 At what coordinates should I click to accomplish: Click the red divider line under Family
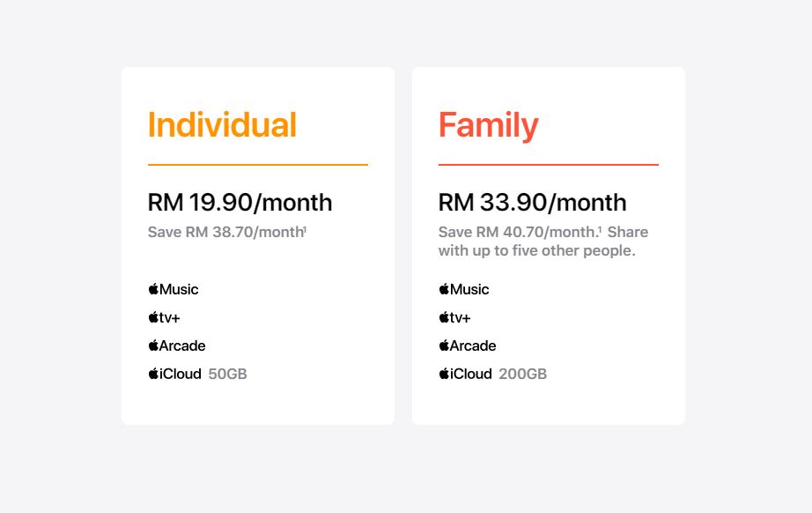pos(549,165)
